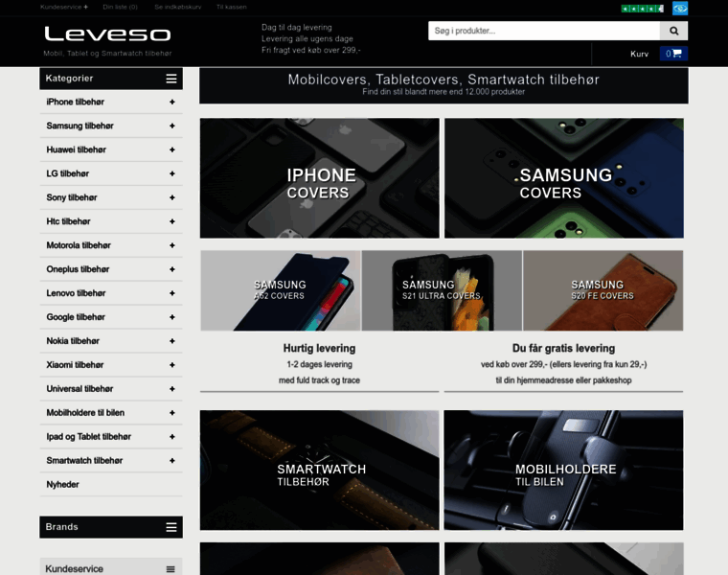Expand Xiaomi tilbehør plus icon
728x575 pixels.
pos(172,365)
